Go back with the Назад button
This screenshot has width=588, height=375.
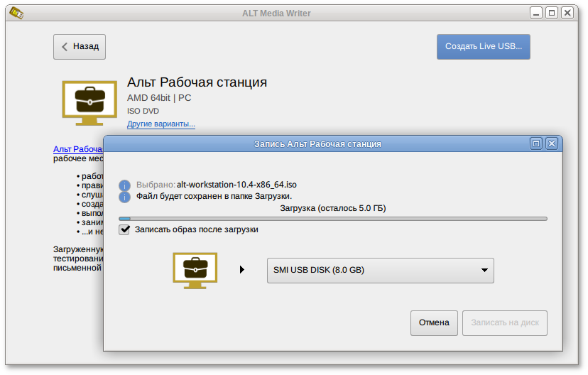80,47
